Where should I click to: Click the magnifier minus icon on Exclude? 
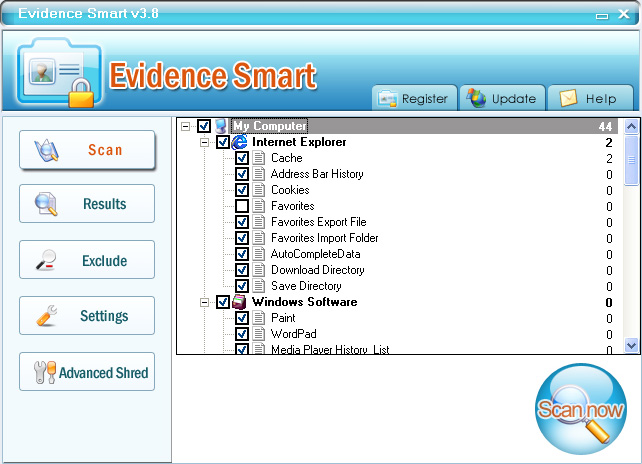(x=46, y=260)
